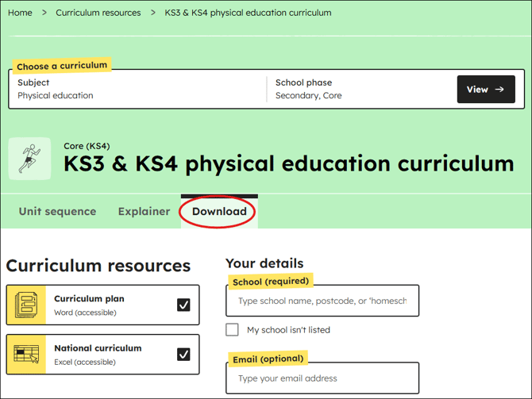Screen dimensions: 532x399
Task: Focus the Email address input field
Action: pos(322,378)
